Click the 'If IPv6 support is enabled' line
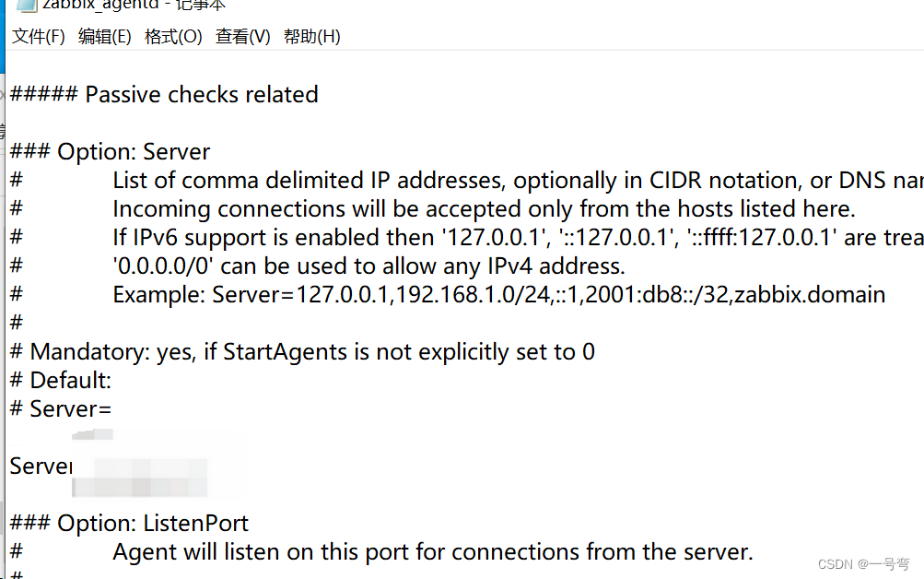The width and height of the screenshot is (924, 579). pyautogui.click(x=467, y=238)
